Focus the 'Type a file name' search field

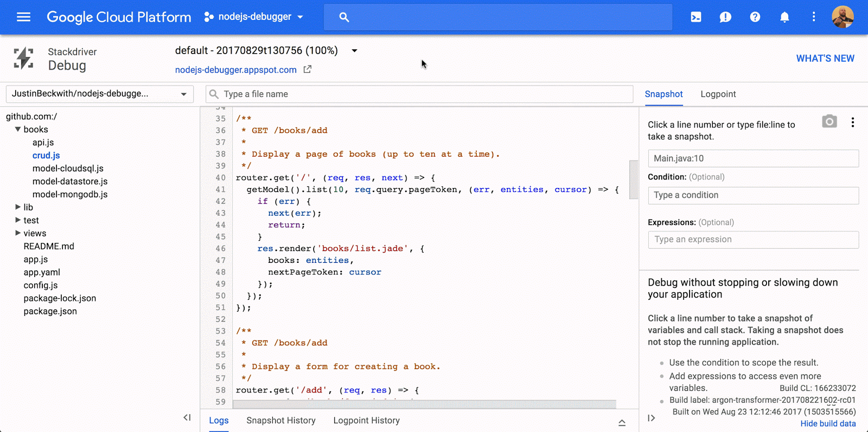click(x=419, y=94)
